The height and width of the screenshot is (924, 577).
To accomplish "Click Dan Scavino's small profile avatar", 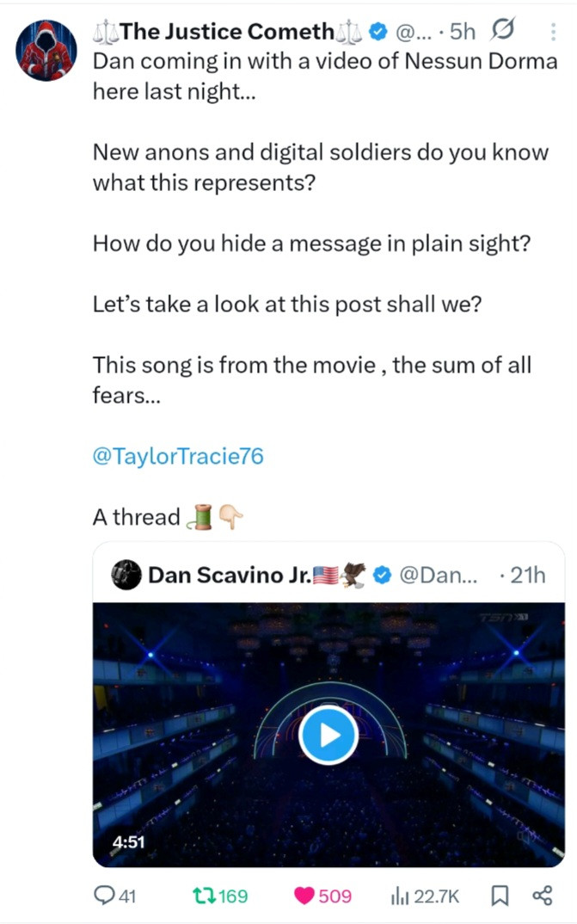I will coord(127,574).
